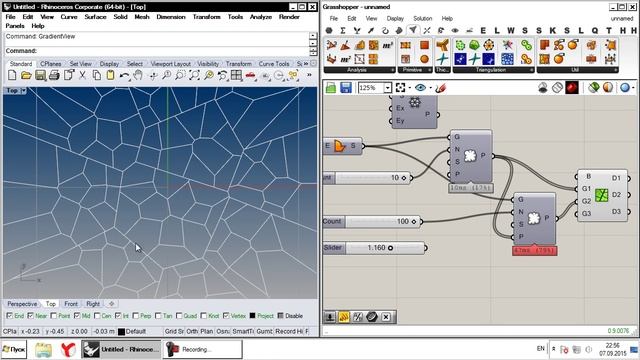Click the Open folder icon in Rhino toolbar
The height and width of the screenshot is (360, 640).
click(26, 75)
